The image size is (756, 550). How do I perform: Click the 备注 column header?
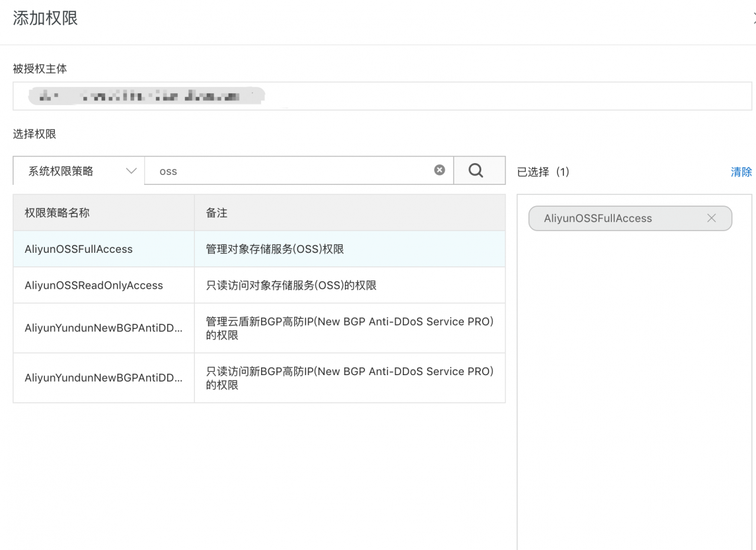coord(350,213)
